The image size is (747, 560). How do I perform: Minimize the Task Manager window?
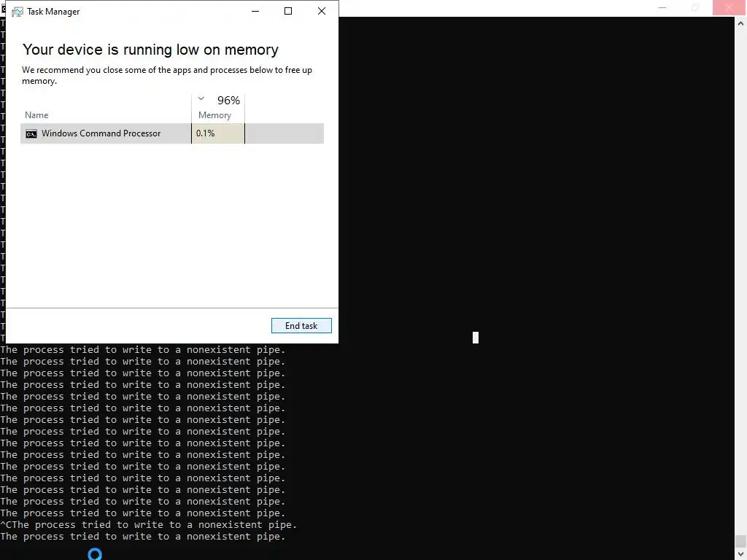255,11
